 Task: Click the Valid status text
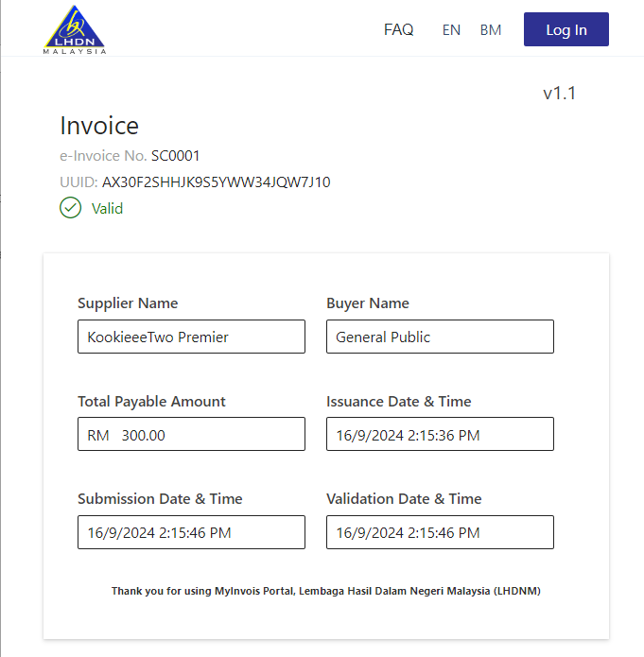(107, 208)
